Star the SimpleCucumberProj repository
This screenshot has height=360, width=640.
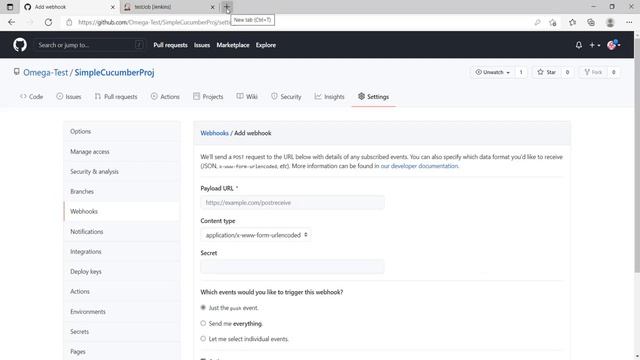(547, 72)
